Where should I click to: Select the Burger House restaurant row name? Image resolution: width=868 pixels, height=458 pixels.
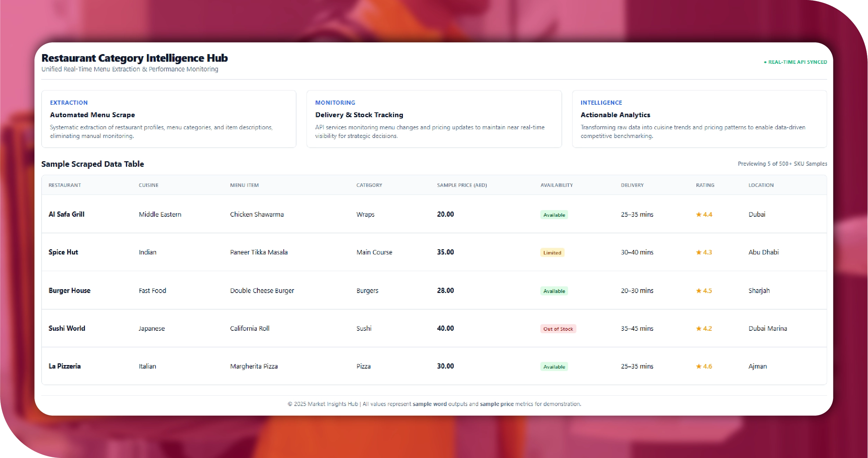69,291
